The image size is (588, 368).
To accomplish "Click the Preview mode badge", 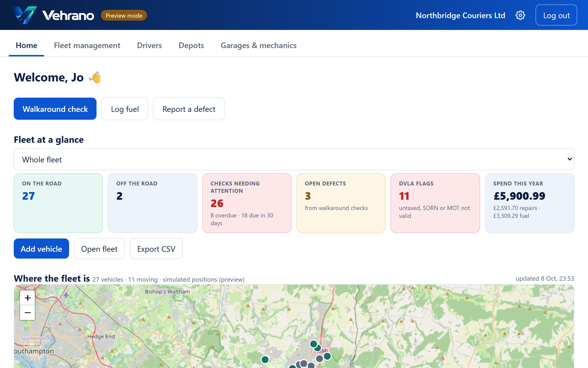I will point(124,15).
